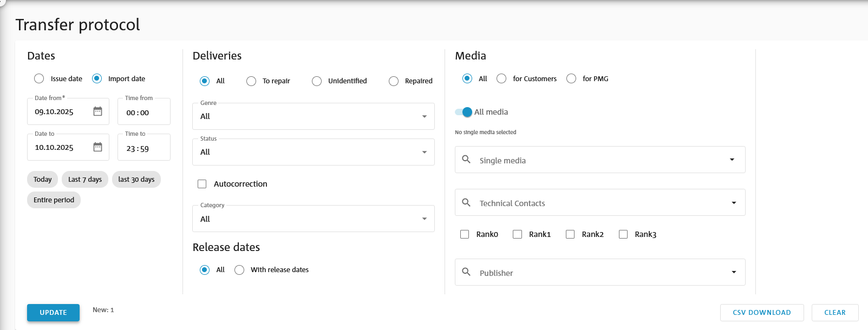Select the To repair deliveries option

[x=251, y=81]
